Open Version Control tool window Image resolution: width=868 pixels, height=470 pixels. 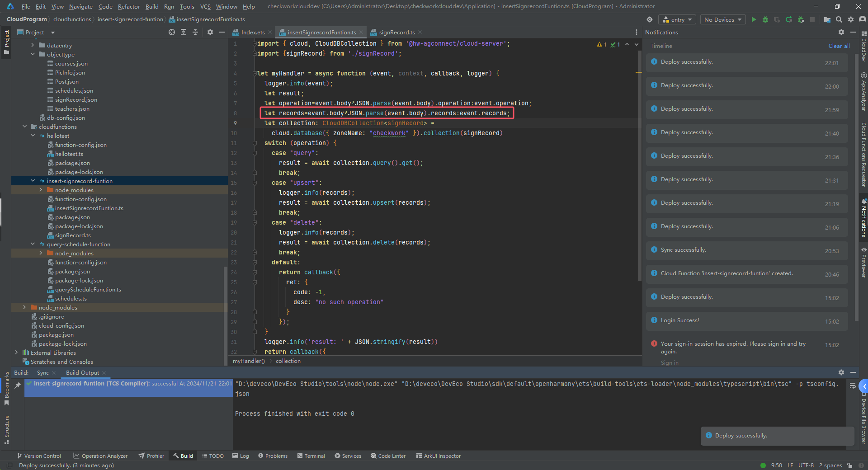coord(39,456)
